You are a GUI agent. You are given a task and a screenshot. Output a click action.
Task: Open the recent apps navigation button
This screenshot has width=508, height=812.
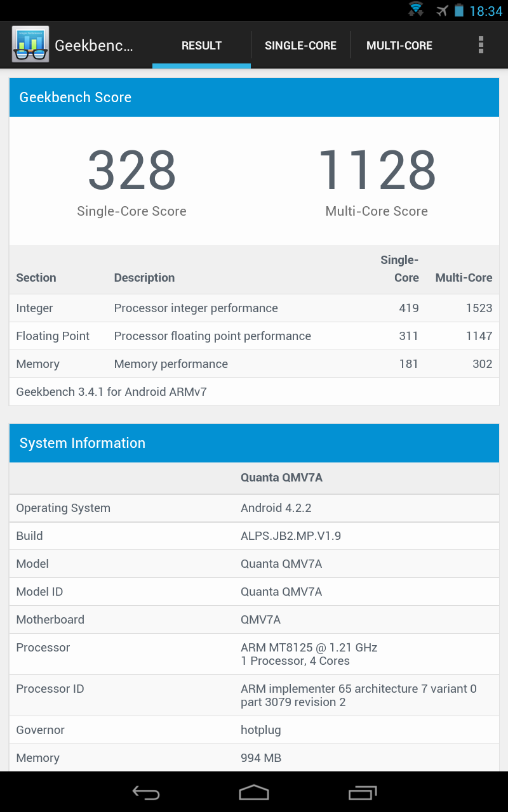pos(363,792)
